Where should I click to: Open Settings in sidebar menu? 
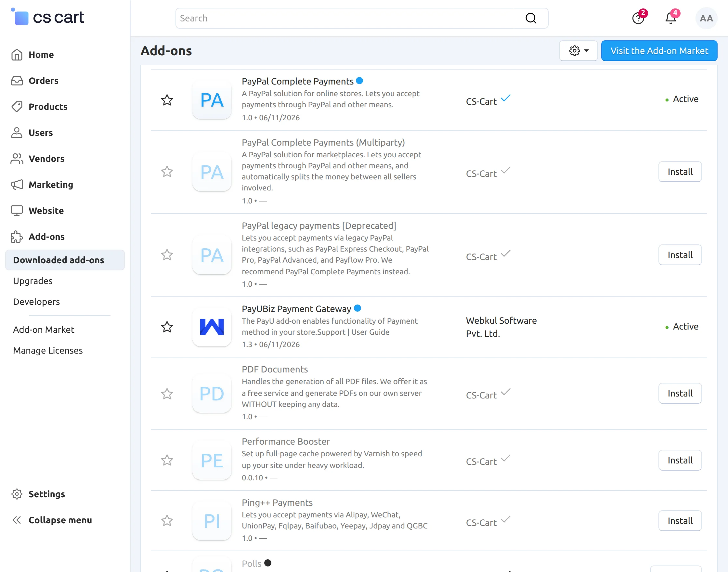pyautogui.click(x=46, y=494)
